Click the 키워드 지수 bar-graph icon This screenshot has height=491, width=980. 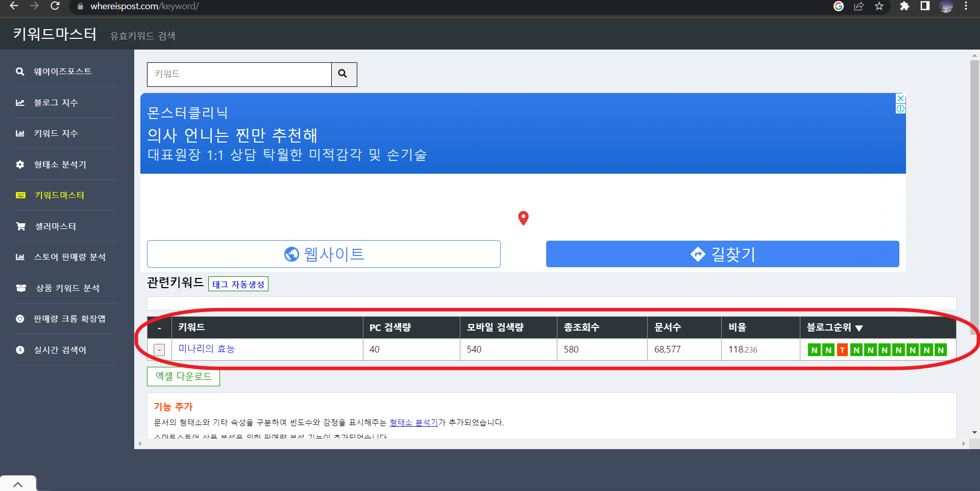20,133
